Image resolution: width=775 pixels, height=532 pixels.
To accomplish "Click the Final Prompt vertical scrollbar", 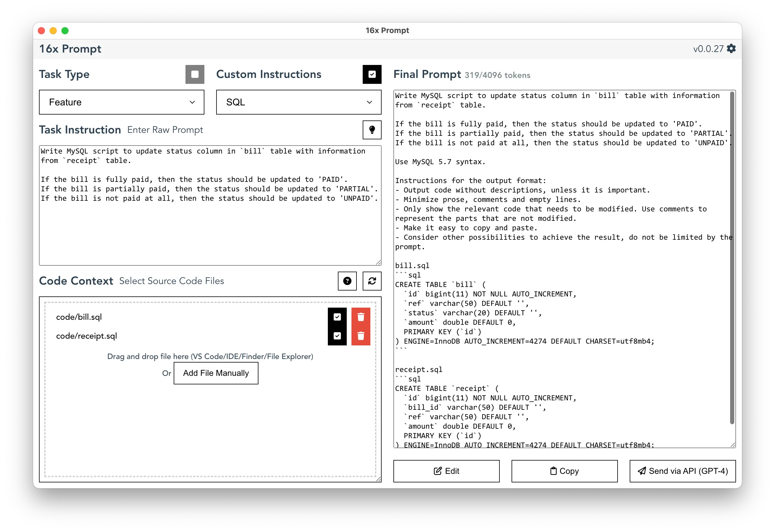I will [732, 258].
